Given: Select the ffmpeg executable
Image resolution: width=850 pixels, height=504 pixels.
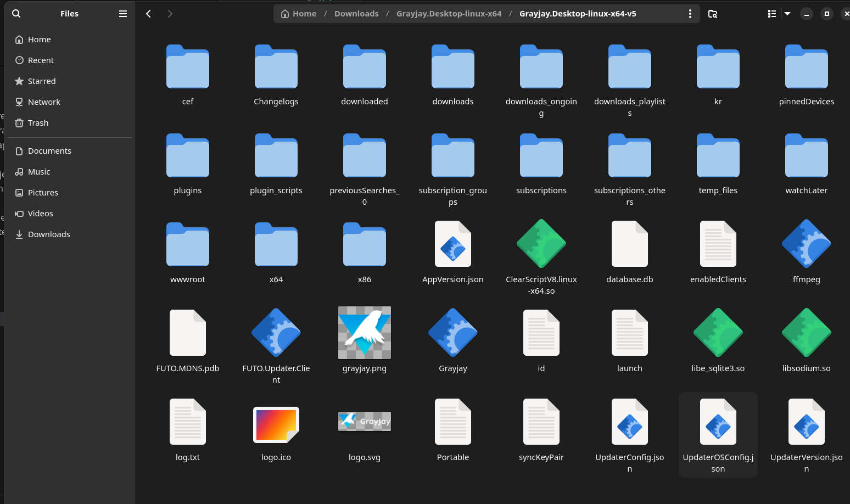Looking at the screenshot, I should point(807,244).
